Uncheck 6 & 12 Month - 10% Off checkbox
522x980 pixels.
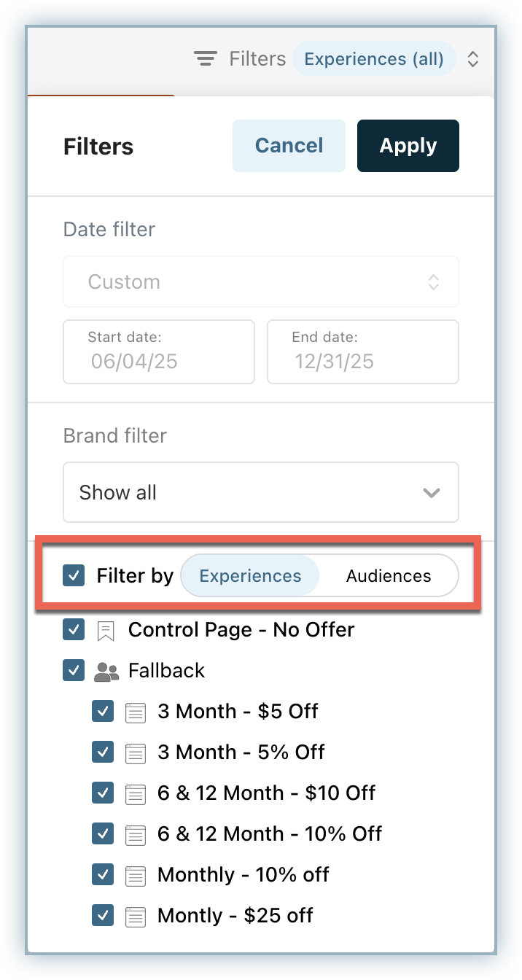(x=103, y=833)
